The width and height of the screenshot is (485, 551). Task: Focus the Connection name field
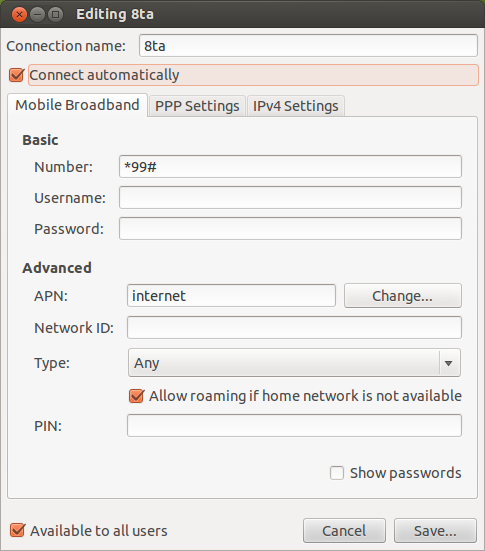coord(308,46)
